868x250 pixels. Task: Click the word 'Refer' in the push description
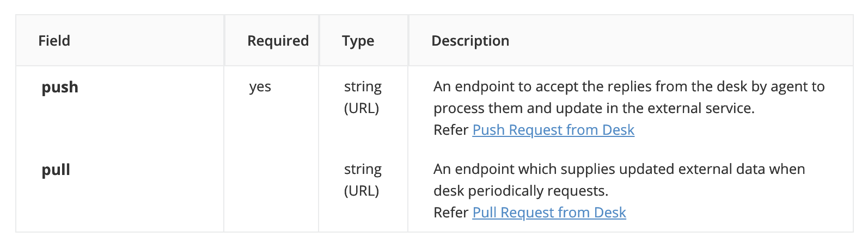pyautogui.click(x=450, y=130)
